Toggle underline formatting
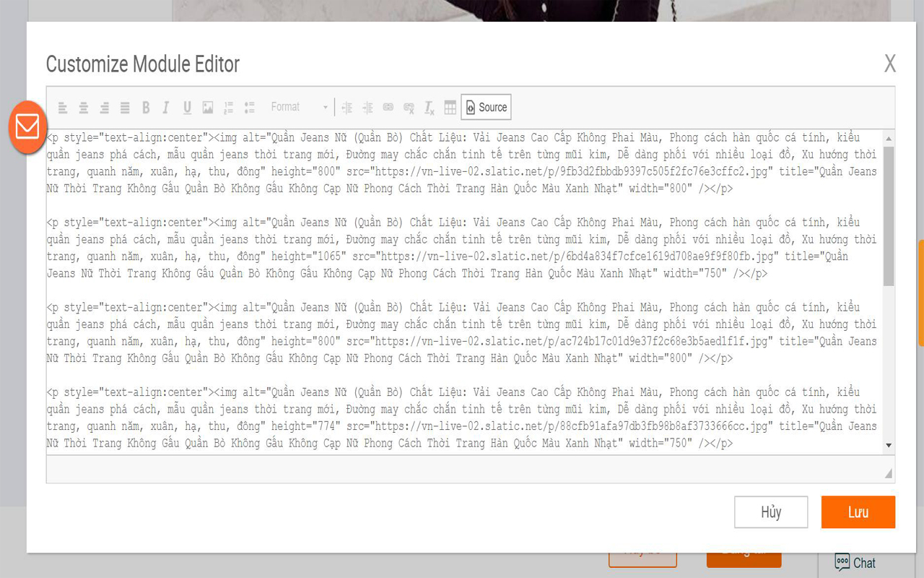Screen dimensions: 924x578 pyautogui.click(x=187, y=108)
